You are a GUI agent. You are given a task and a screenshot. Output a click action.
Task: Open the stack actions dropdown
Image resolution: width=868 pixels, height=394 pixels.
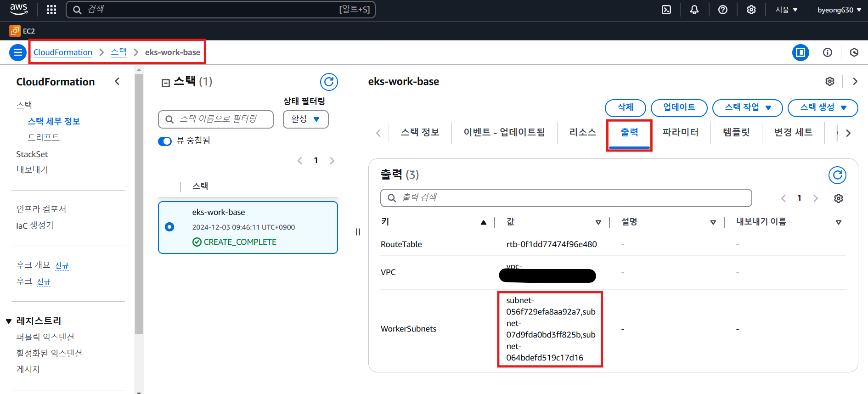[747, 108]
